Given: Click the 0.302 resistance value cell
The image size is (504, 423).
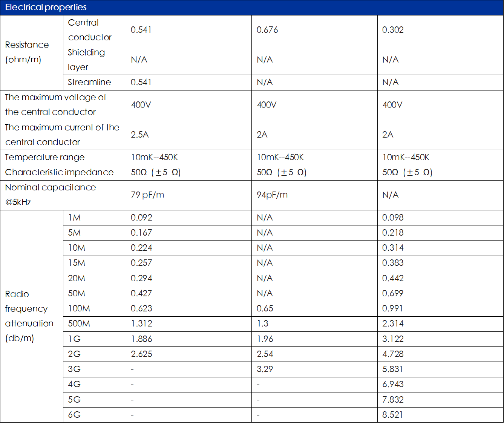Looking at the screenshot, I should tap(393, 30).
